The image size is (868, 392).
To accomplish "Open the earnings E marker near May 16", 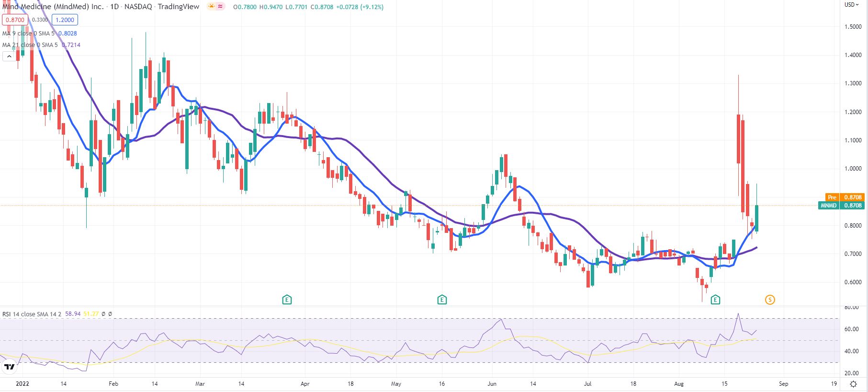I will click(442, 300).
